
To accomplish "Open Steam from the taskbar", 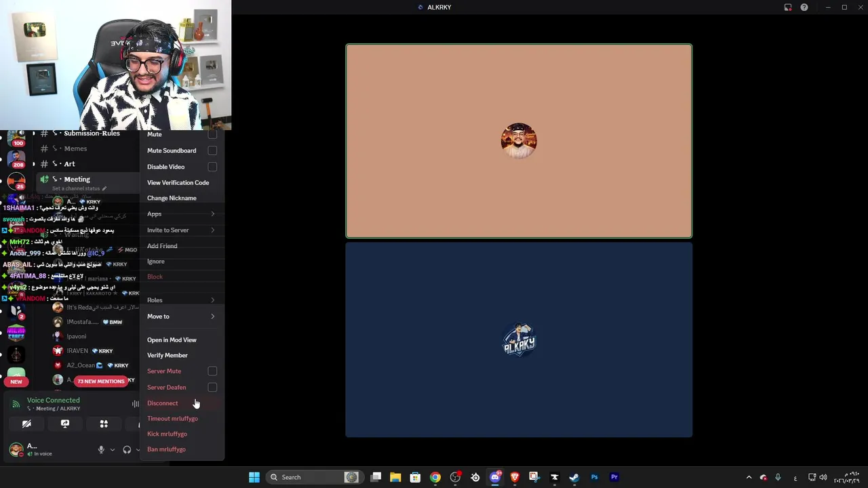I will [574, 477].
